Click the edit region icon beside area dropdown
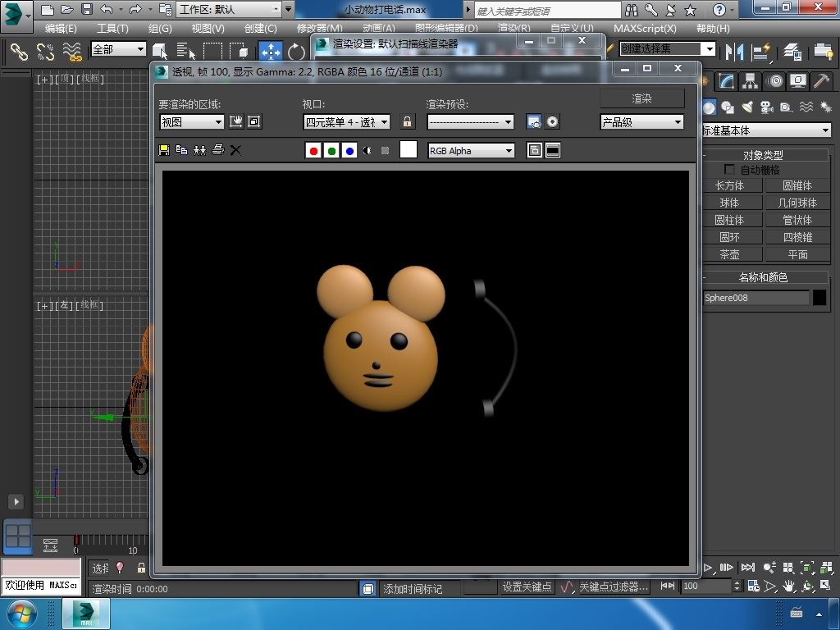The width and height of the screenshot is (840, 630). [236, 121]
